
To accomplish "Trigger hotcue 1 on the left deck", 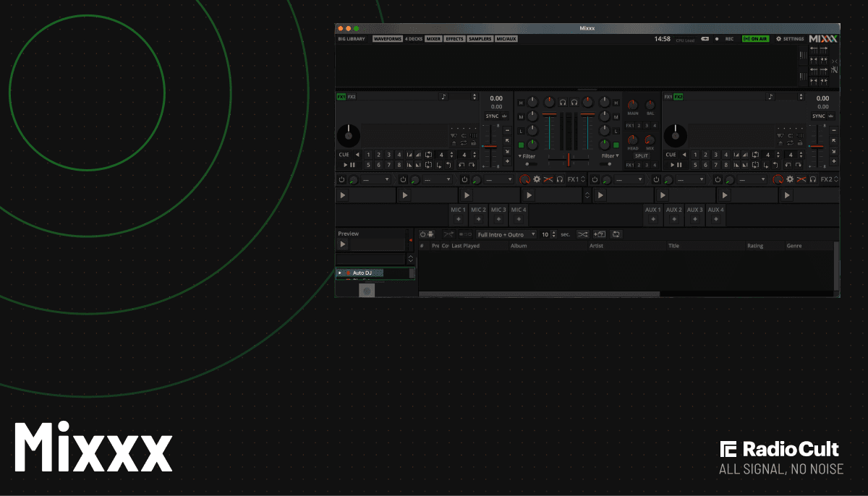I will [x=368, y=154].
